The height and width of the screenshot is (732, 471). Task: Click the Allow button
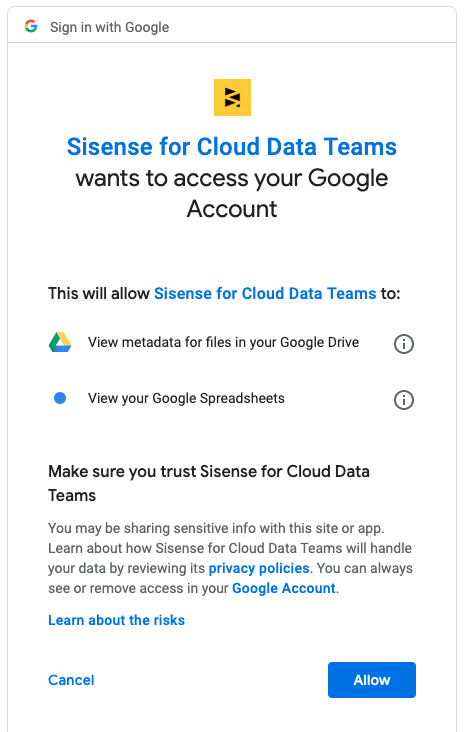click(372, 680)
